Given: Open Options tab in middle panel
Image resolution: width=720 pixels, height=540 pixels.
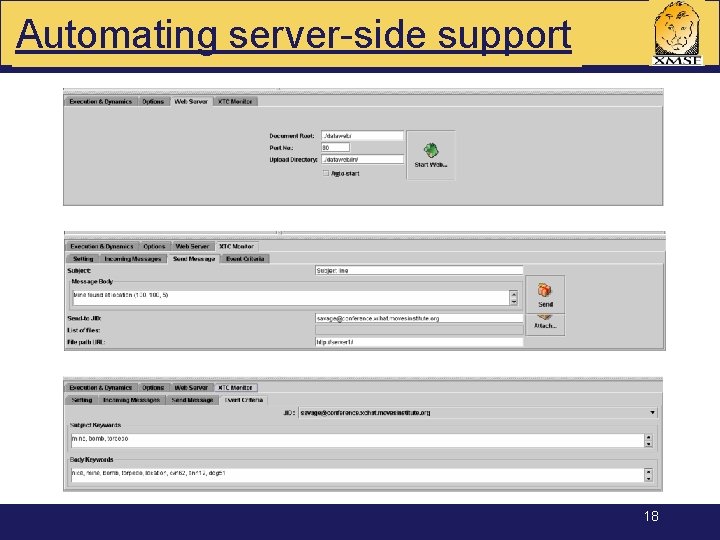Looking at the screenshot, I should click(154, 246).
